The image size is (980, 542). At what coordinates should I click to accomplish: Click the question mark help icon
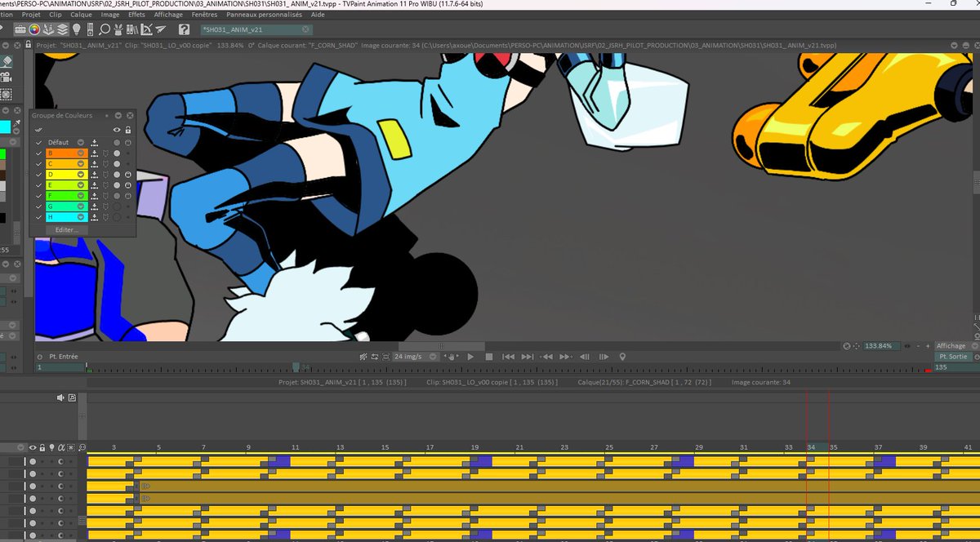tap(185, 29)
